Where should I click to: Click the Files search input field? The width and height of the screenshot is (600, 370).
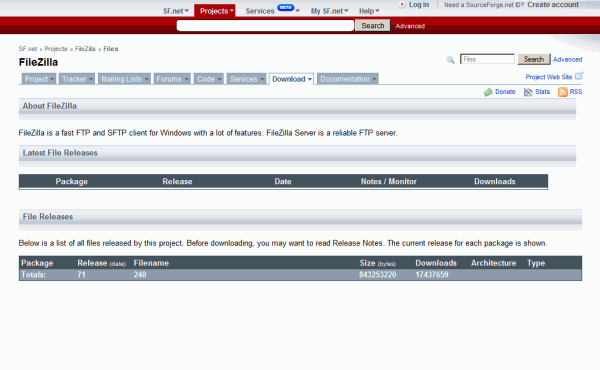[x=487, y=59]
